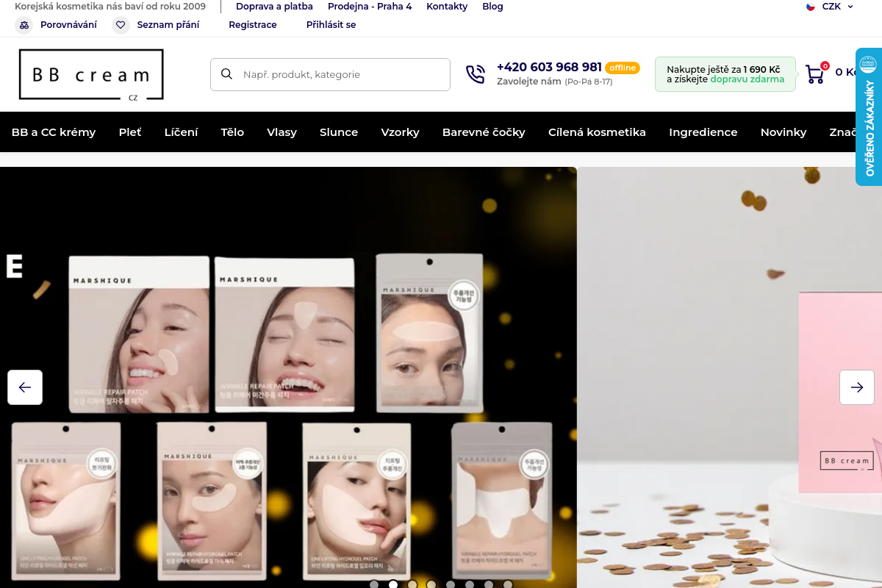Click the dopravu zdarma link
The width and height of the screenshot is (882, 588).
point(747,79)
